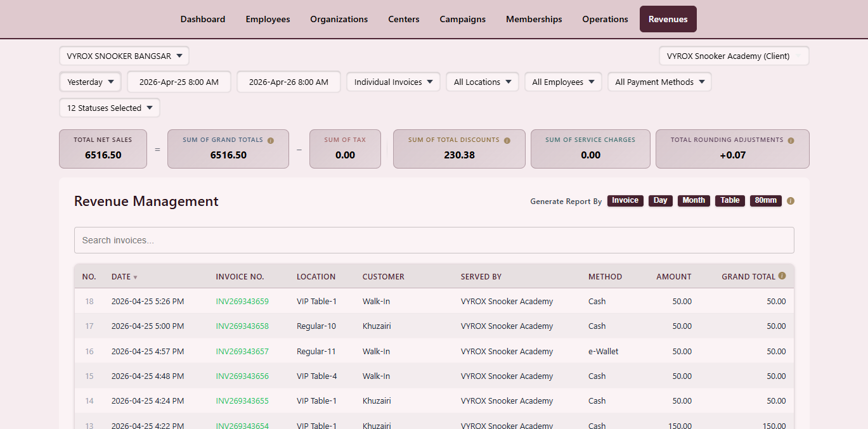This screenshot has height=429, width=868.
Task: Open the Individual Invoices dropdown
Action: click(x=393, y=82)
